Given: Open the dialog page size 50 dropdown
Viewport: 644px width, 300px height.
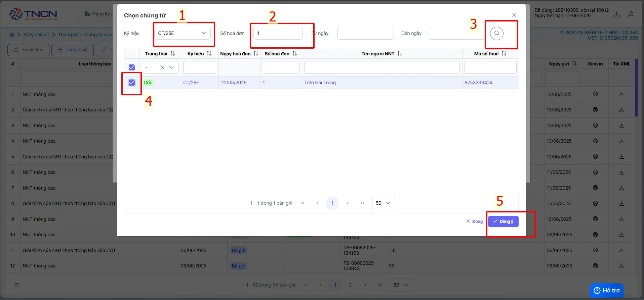Looking at the screenshot, I should [384, 203].
